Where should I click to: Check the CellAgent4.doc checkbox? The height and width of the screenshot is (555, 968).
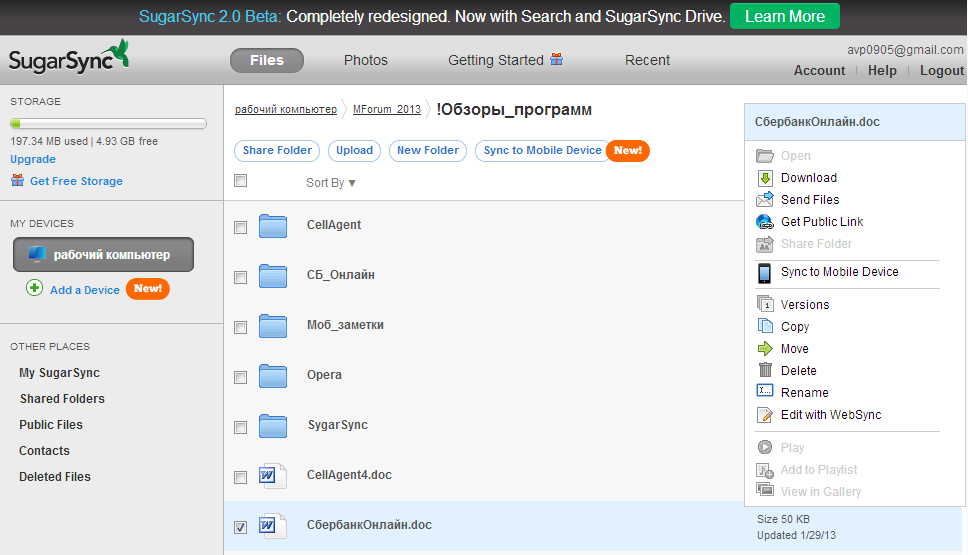tap(241, 477)
